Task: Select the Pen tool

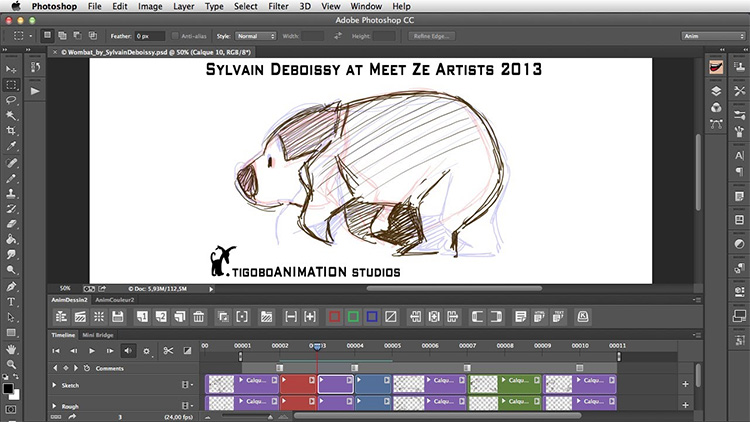Action: [x=11, y=287]
